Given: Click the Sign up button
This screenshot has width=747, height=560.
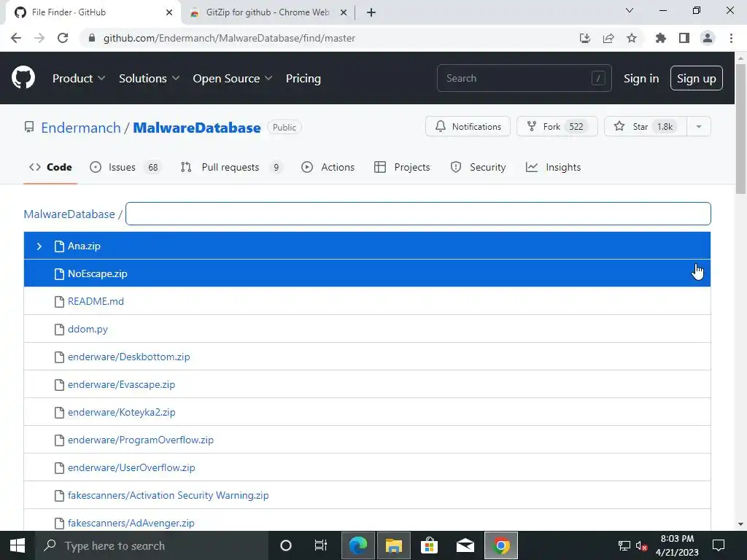Looking at the screenshot, I should 697,79.
